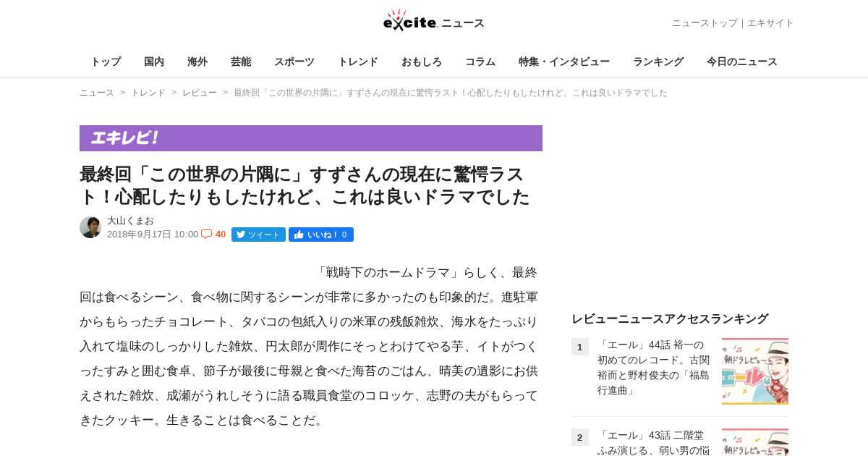Image resolution: width=868 pixels, height=456 pixels.
Task: Select the date 2018年9月17日 10:00
Action: pos(153,235)
